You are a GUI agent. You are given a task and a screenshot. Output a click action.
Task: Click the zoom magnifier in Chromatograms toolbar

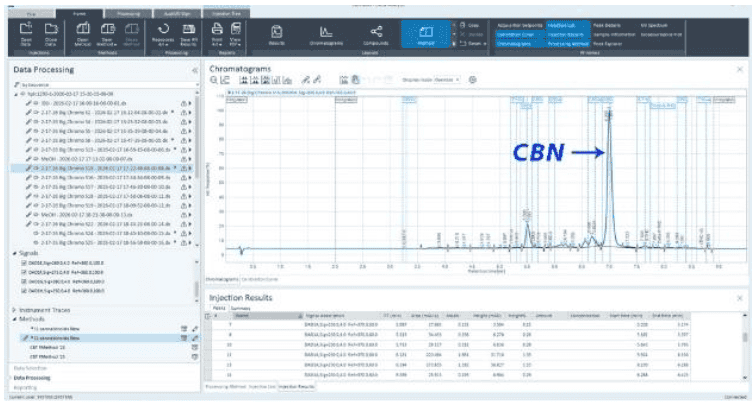pos(214,79)
